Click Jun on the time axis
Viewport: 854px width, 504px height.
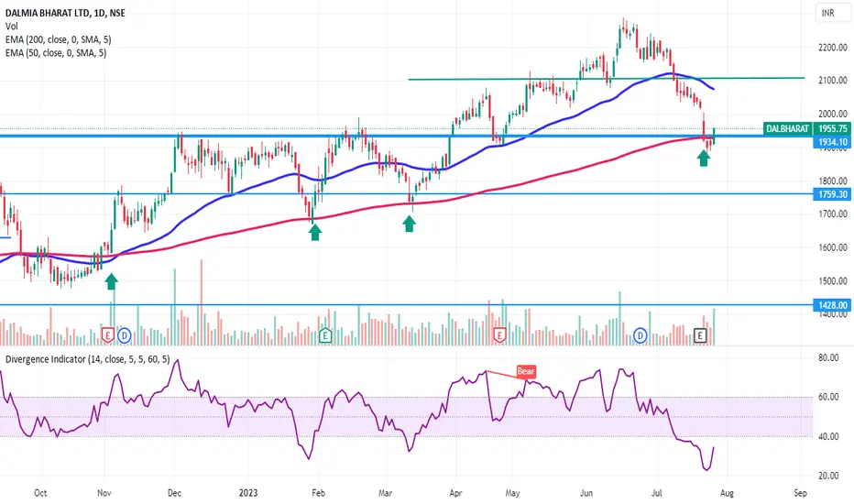[x=586, y=493]
